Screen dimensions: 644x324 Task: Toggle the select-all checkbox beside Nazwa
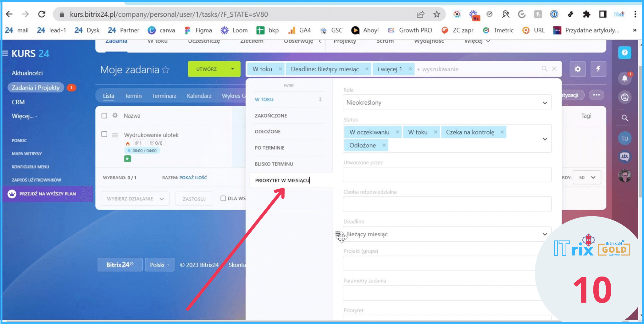click(104, 116)
